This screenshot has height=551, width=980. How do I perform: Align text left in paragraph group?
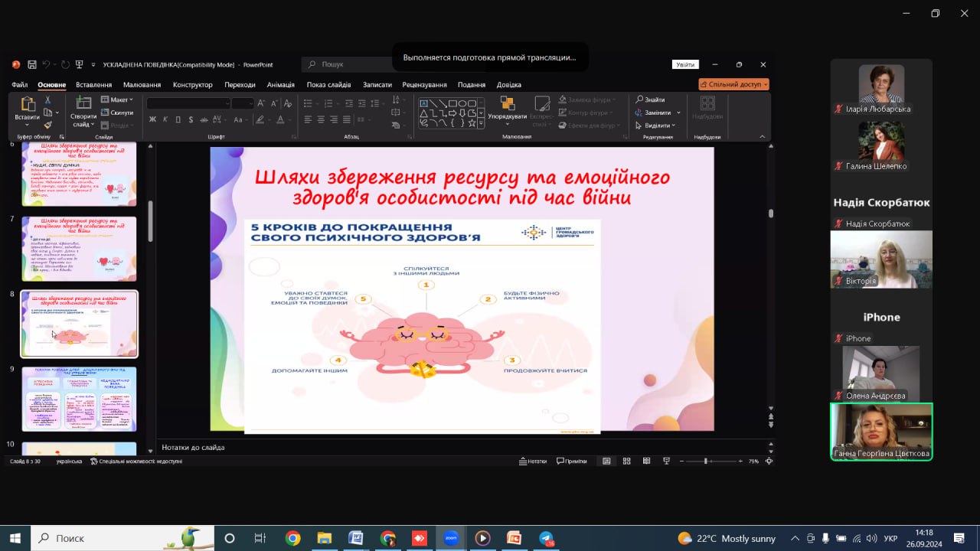308,119
